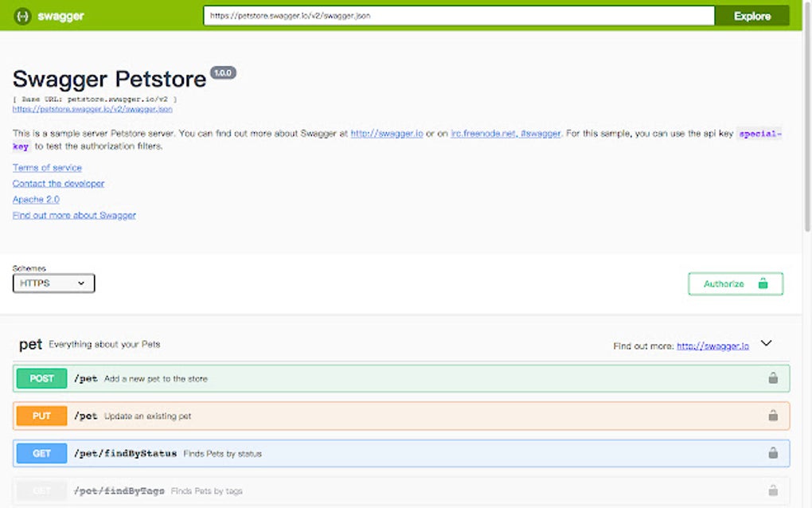Collapse the pet section with the chevron
This screenshot has height=508, width=812.
(766, 343)
